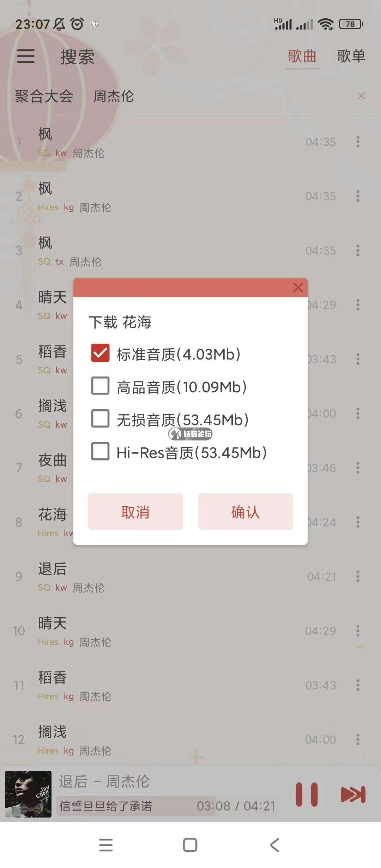Pause the playing song 退后
This screenshot has height=868, width=381.
pos(307,795)
